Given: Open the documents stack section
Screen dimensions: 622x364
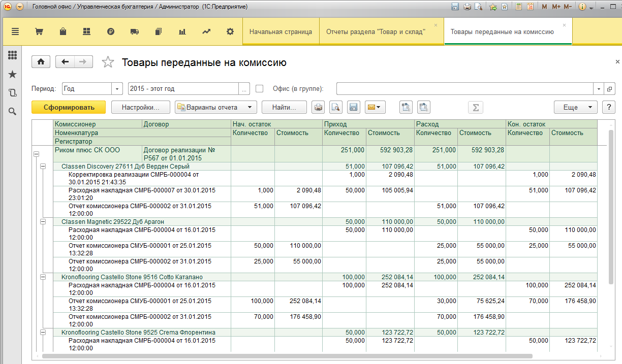Looking at the screenshot, I should (158, 31).
